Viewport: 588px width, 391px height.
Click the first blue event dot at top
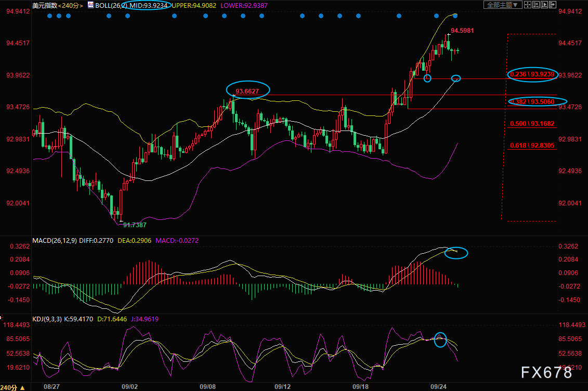[x=50, y=16]
